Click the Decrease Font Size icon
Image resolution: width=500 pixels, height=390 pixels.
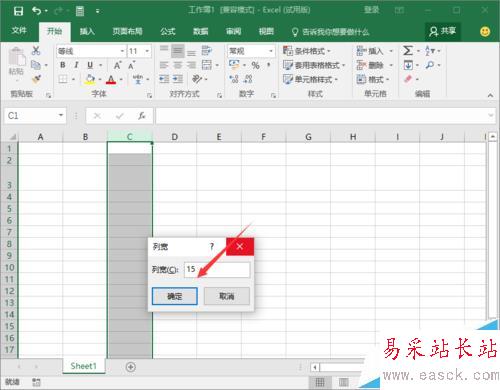coord(132,65)
